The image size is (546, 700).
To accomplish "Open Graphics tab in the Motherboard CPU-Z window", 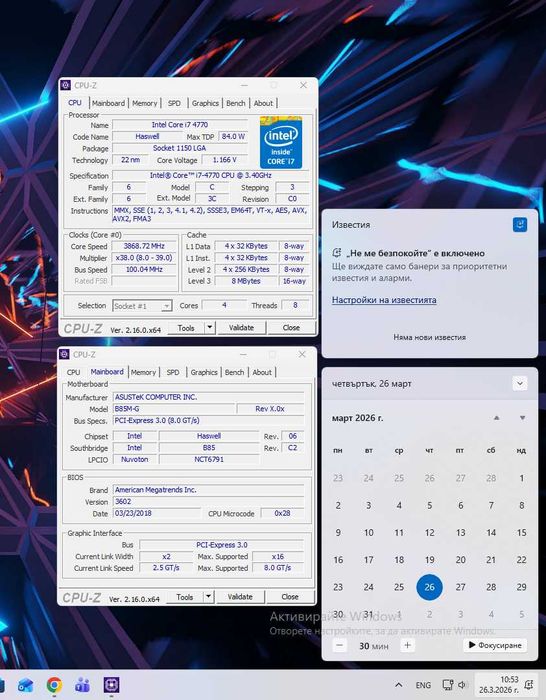I will point(204,372).
